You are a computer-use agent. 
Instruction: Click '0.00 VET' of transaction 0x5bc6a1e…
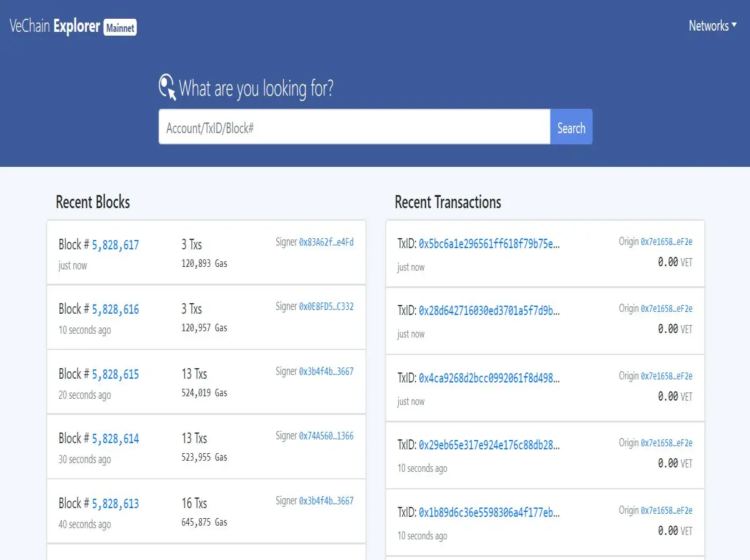click(675, 262)
